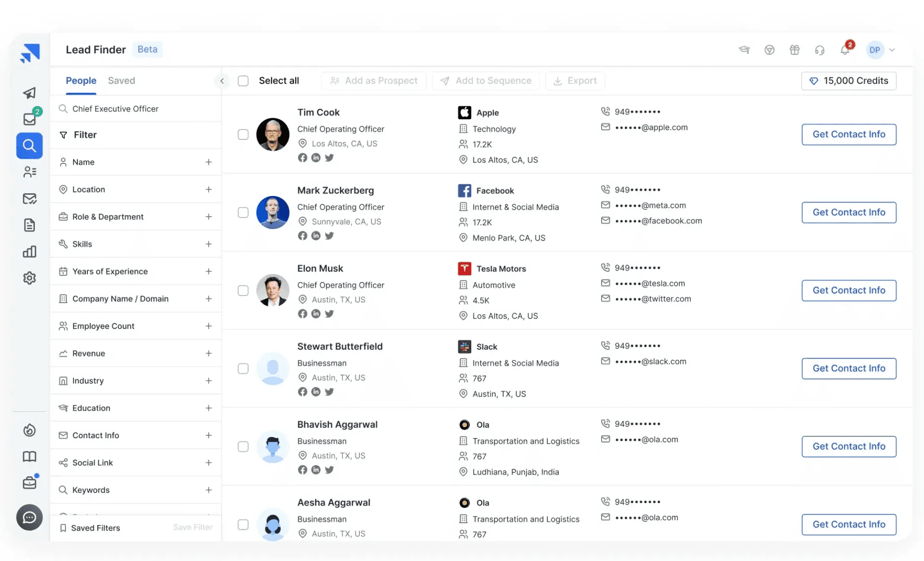The image size is (924, 561).
Task: Open the DP profile dropdown
Action: tap(881, 50)
